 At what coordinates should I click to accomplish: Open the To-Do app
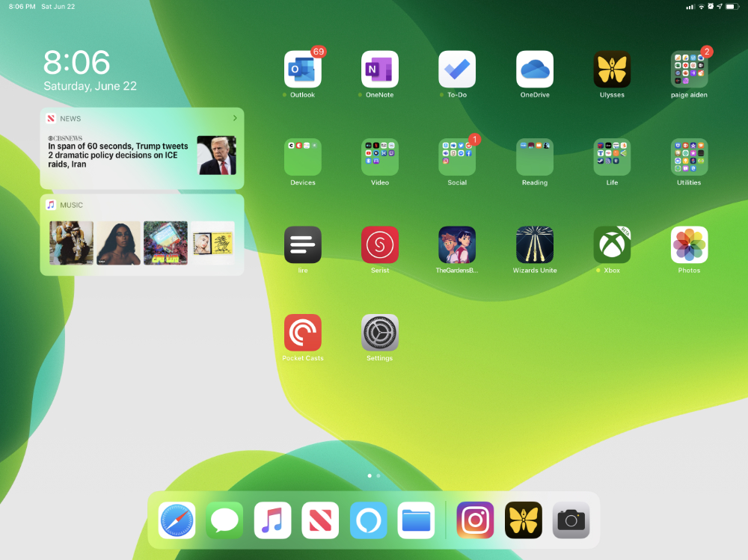[457, 70]
